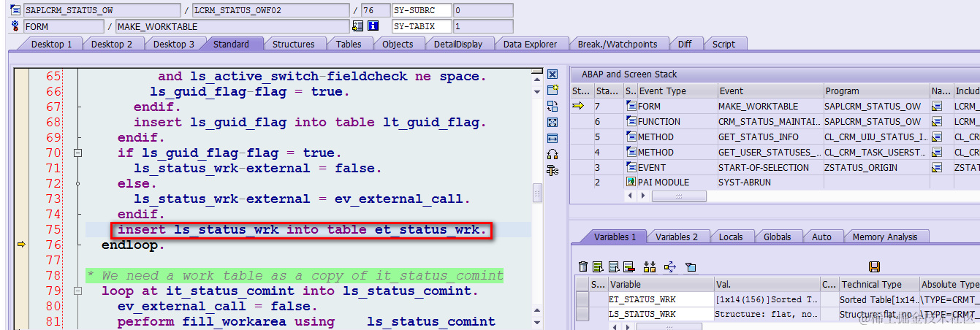Click the bug icon left of the FORM field
Viewport: 980px width, 330px height.
coord(16,26)
